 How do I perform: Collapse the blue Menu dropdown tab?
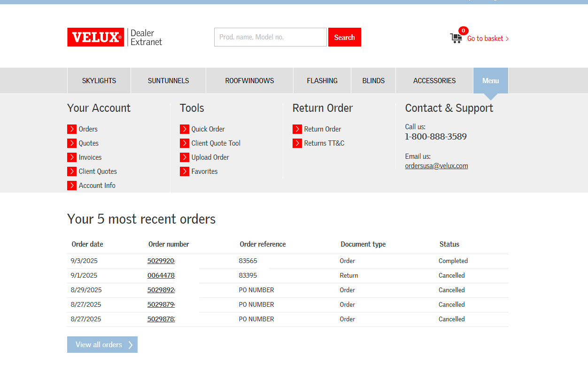[490, 81]
